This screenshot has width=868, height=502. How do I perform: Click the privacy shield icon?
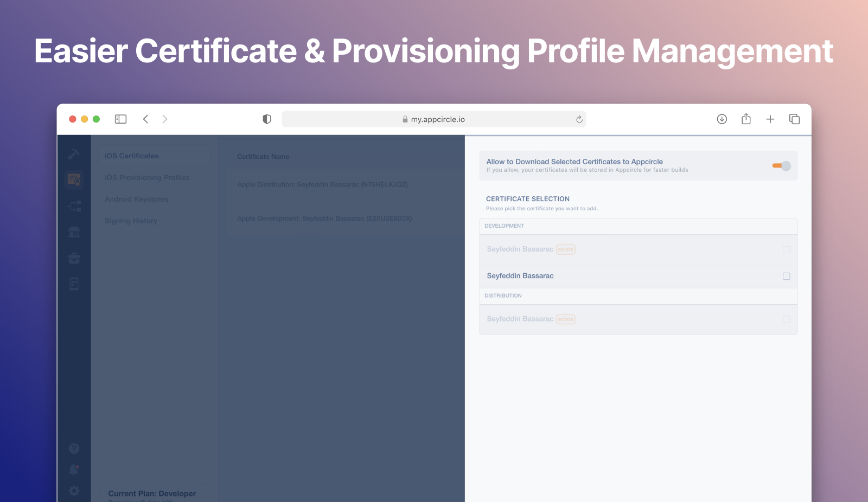267,119
